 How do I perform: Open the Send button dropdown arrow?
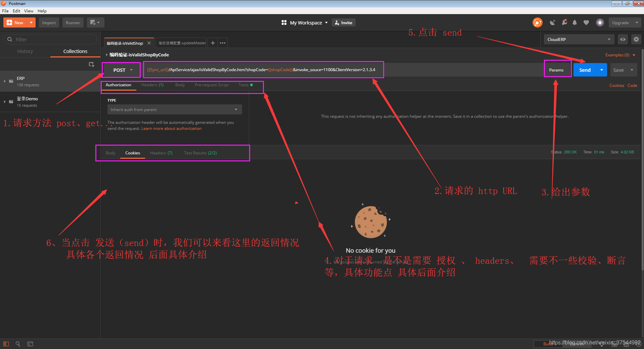(602, 70)
